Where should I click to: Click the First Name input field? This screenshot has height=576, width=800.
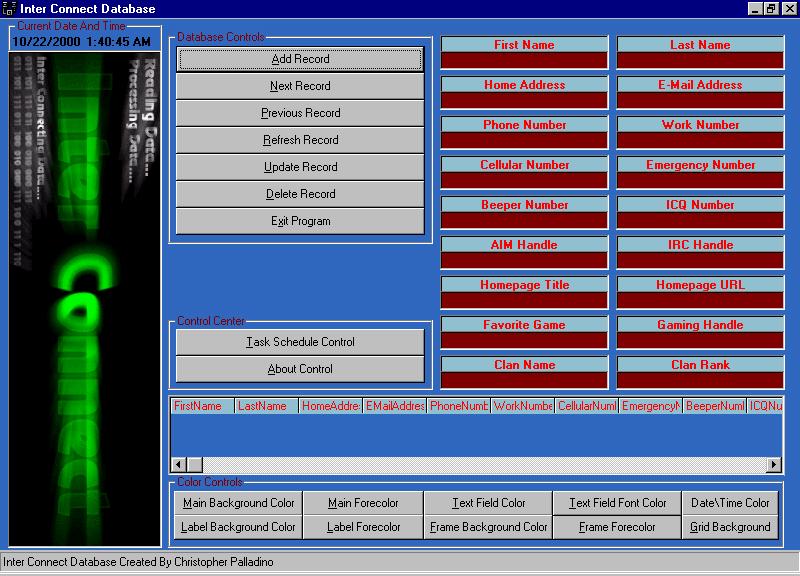coord(524,60)
